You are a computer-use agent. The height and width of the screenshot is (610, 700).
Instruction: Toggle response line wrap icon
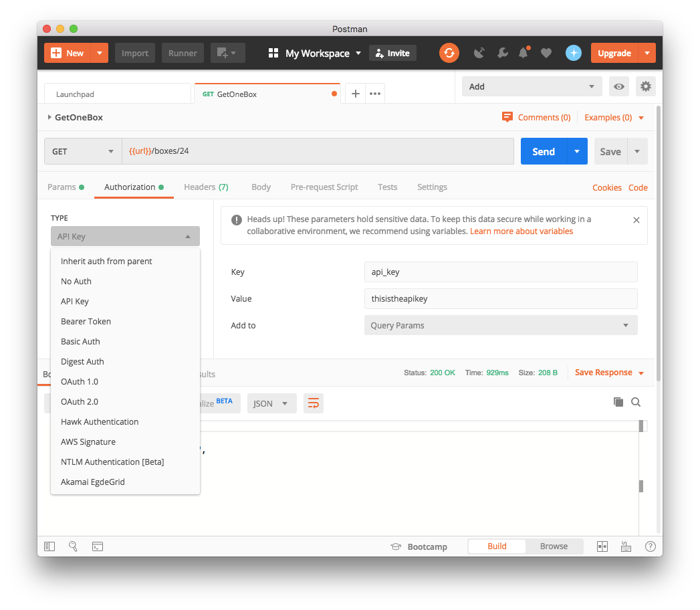click(314, 403)
